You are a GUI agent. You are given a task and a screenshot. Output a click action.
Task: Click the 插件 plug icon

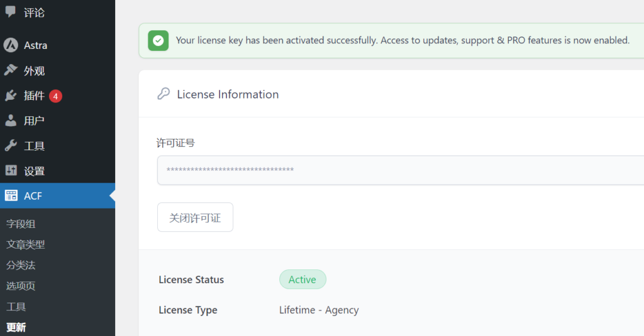pos(11,95)
